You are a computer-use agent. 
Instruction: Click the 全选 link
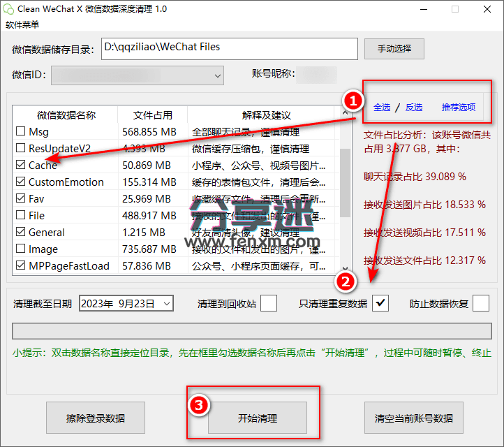[382, 107]
